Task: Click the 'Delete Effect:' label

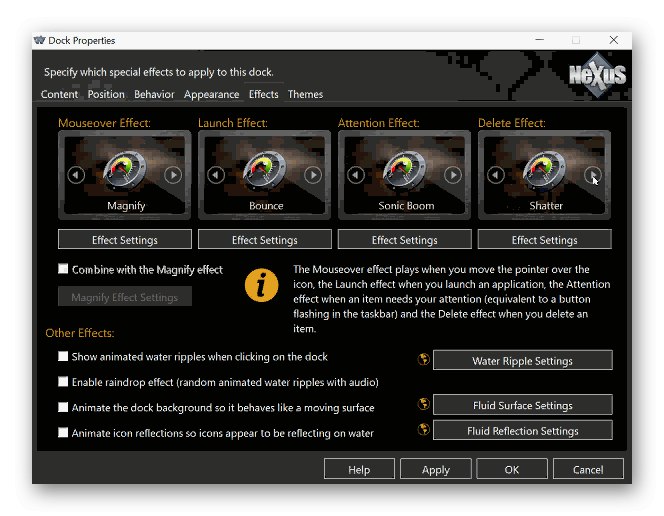Action: (512, 123)
